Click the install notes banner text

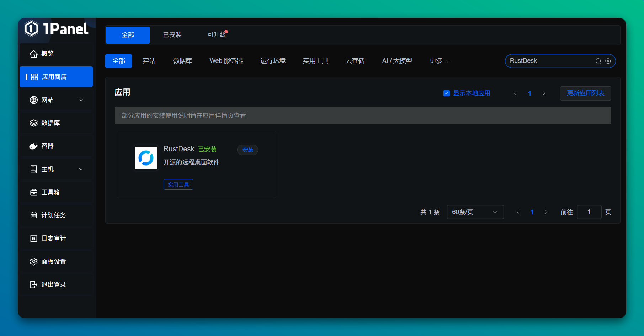[x=183, y=115]
